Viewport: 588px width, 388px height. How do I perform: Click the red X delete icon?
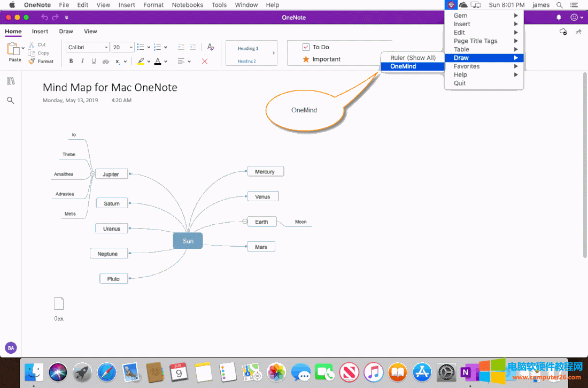[x=205, y=62]
